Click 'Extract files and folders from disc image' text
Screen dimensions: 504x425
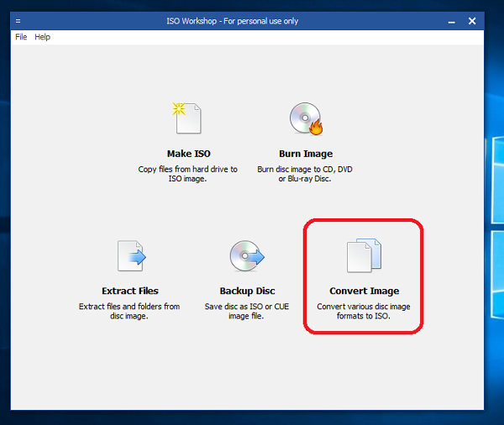(x=129, y=312)
